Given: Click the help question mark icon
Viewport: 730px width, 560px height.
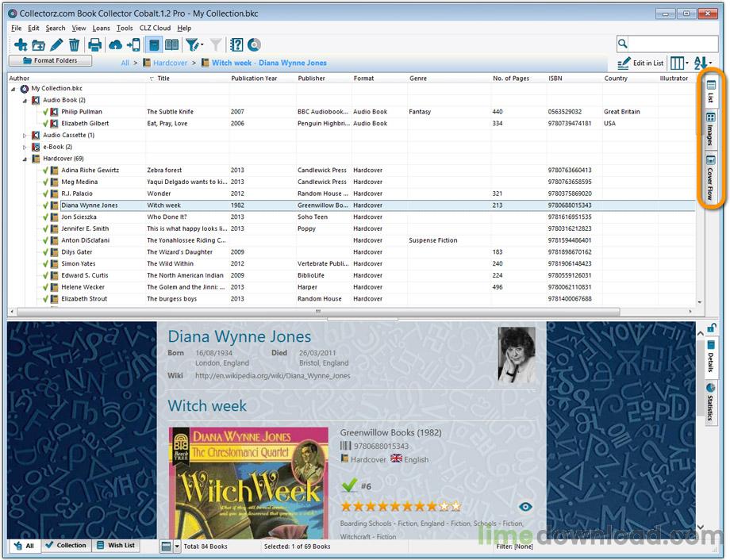Looking at the screenshot, I should [x=236, y=45].
